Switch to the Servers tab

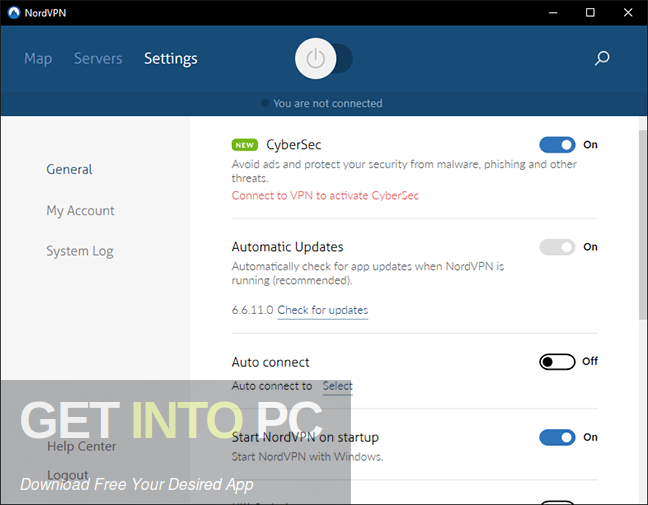(x=98, y=59)
